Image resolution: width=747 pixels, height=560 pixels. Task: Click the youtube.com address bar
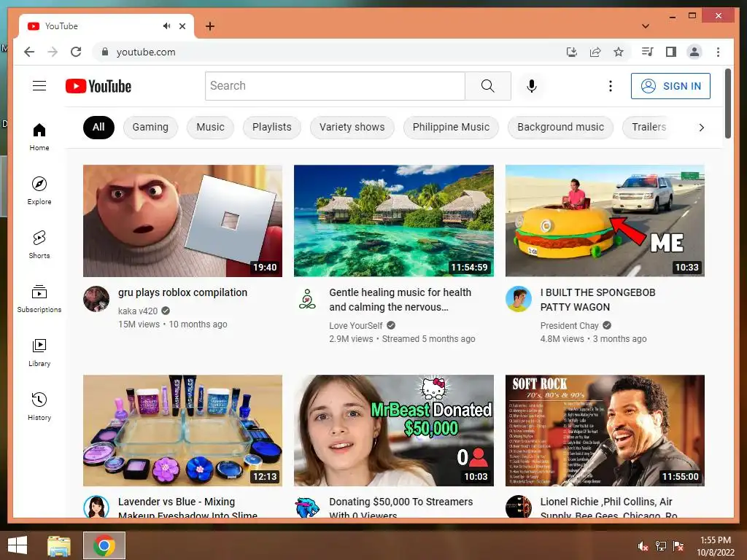[x=329, y=52]
